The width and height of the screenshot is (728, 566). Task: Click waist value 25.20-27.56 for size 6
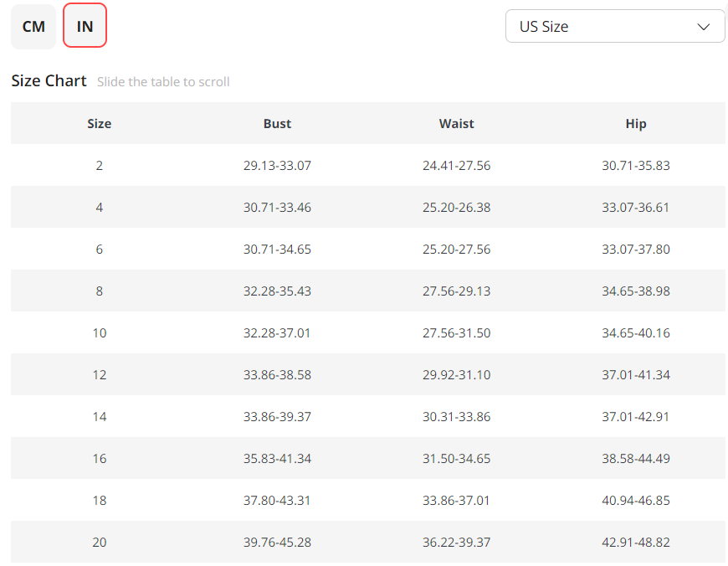[456, 250]
